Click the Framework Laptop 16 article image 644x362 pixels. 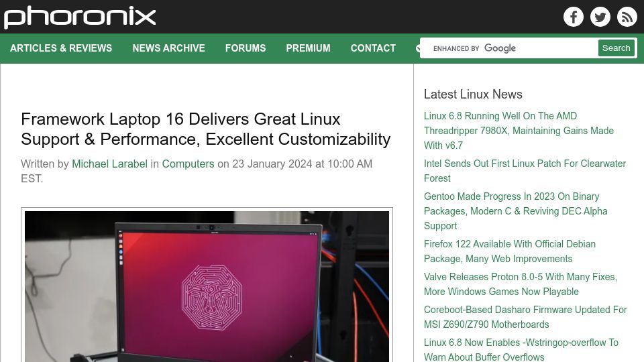[207, 286]
